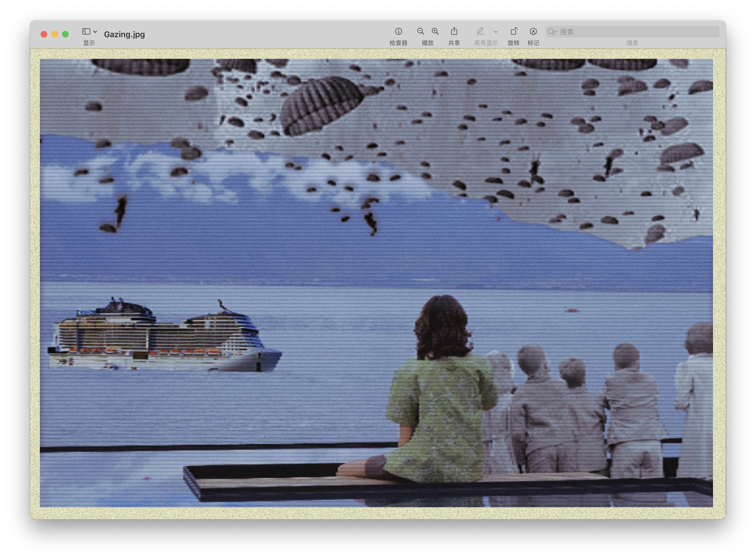The height and width of the screenshot is (559, 756).
Task: Toggle the sidebar display icon
Action: click(86, 32)
